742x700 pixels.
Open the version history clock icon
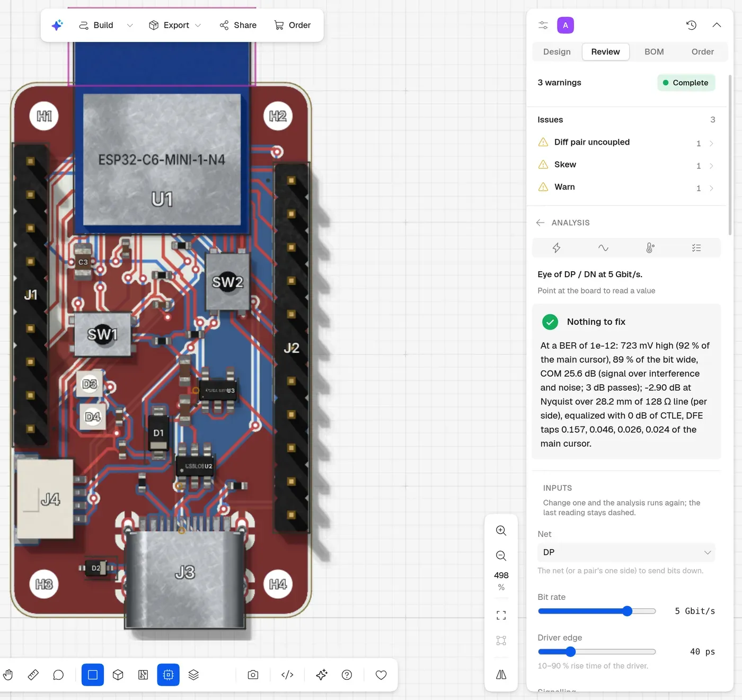pyautogui.click(x=691, y=25)
